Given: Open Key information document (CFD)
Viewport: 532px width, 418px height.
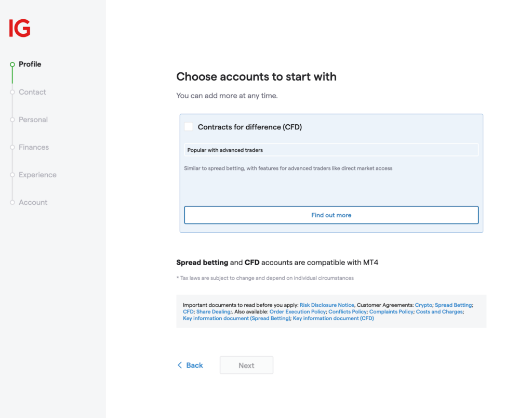Looking at the screenshot, I should (x=333, y=319).
